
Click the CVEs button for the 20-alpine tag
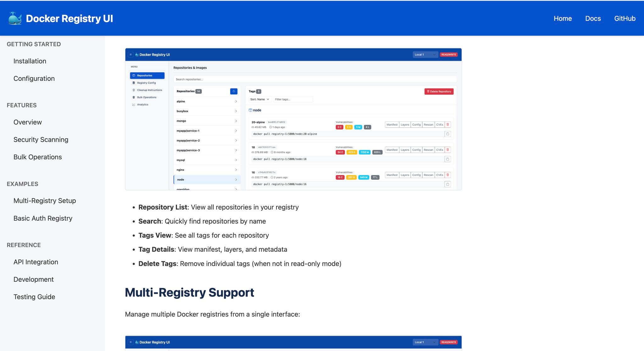(439, 125)
